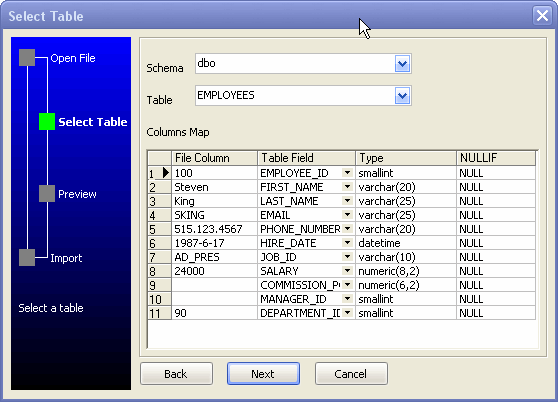Click the Next button
Viewport: 558px width, 402px height.
263,374
